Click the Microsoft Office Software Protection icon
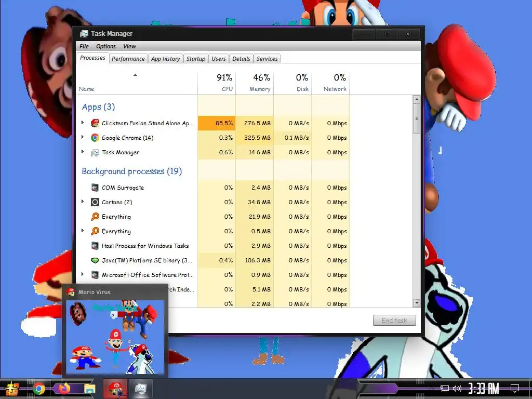 tap(95, 275)
